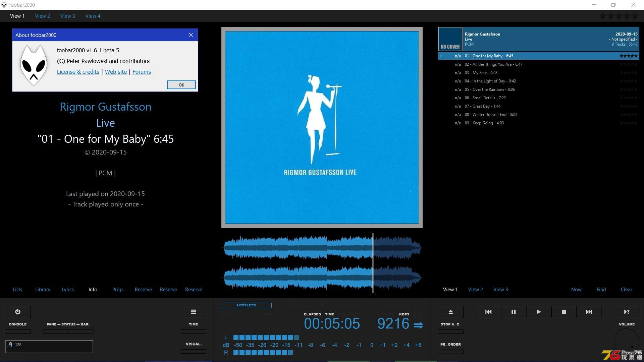Switch to View 3 in the top bar
This screenshot has height=362, width=644.
tap(68, 16)
